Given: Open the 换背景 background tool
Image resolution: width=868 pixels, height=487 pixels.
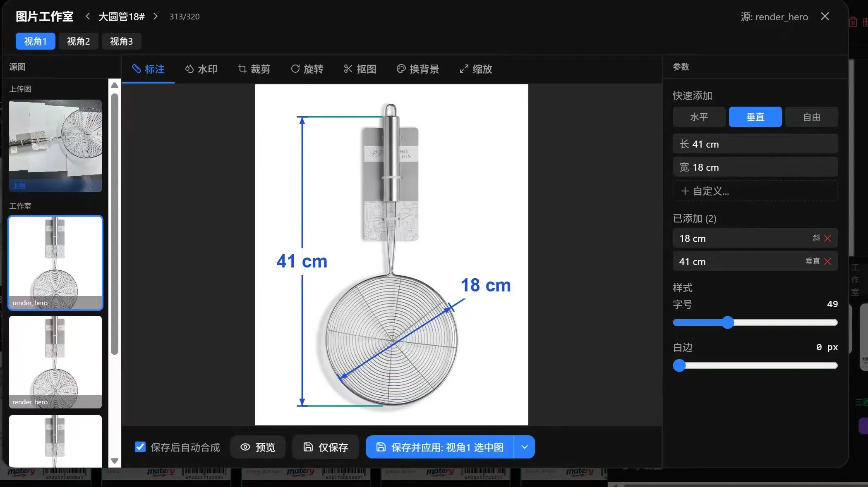Looking at the screenshot, I should pos(418,69).
